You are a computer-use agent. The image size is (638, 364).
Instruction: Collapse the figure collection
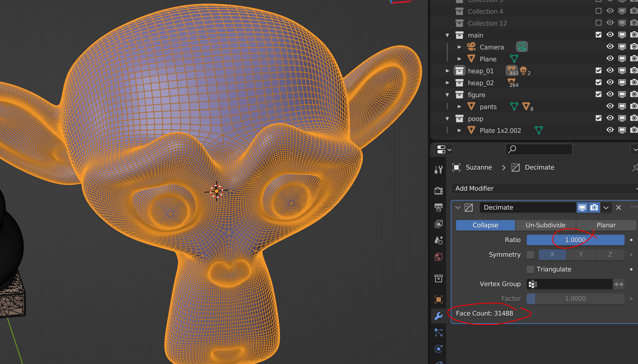pyautogui.click(x=447, y=95)
